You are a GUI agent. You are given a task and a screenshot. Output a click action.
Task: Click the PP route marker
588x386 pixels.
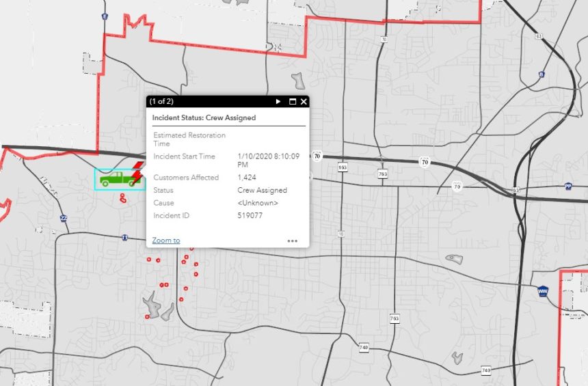pos(568,186)
